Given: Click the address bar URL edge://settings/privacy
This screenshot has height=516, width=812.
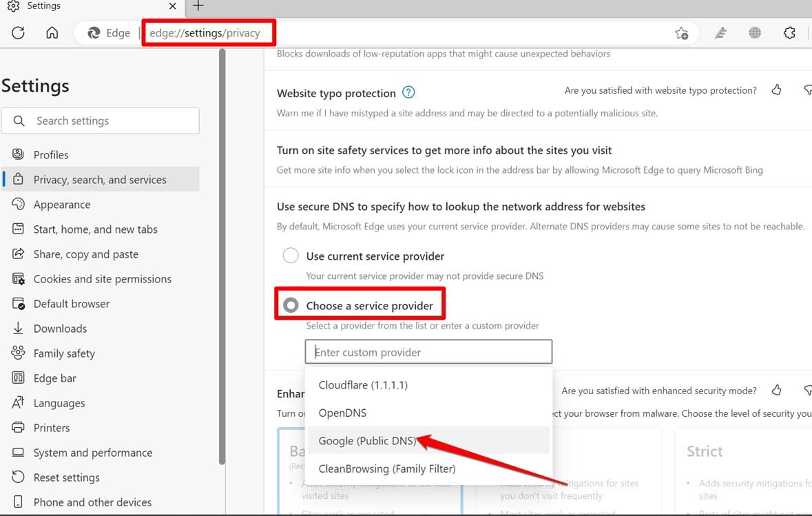Looking at the screenshot, I should click(x=205, y=33).
